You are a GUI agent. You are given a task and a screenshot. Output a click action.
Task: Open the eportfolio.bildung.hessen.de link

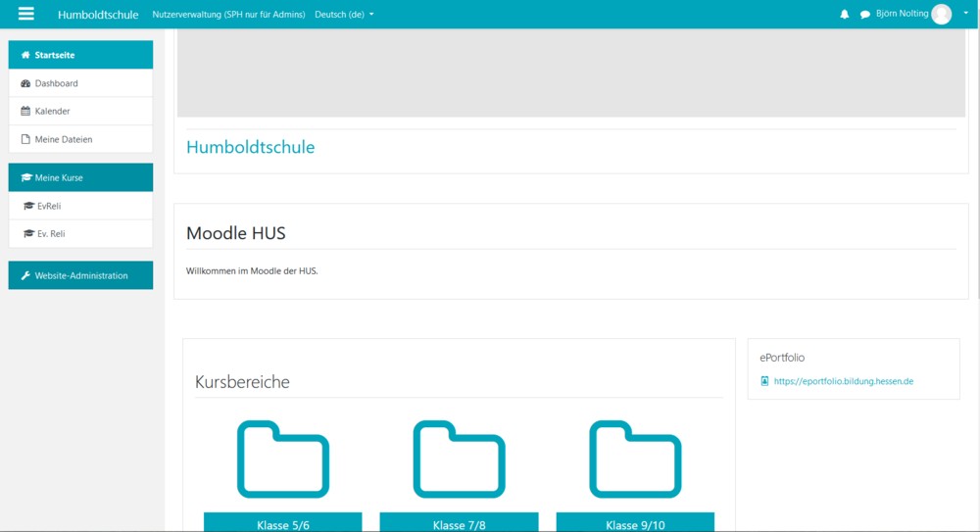[x=843, y=381]
